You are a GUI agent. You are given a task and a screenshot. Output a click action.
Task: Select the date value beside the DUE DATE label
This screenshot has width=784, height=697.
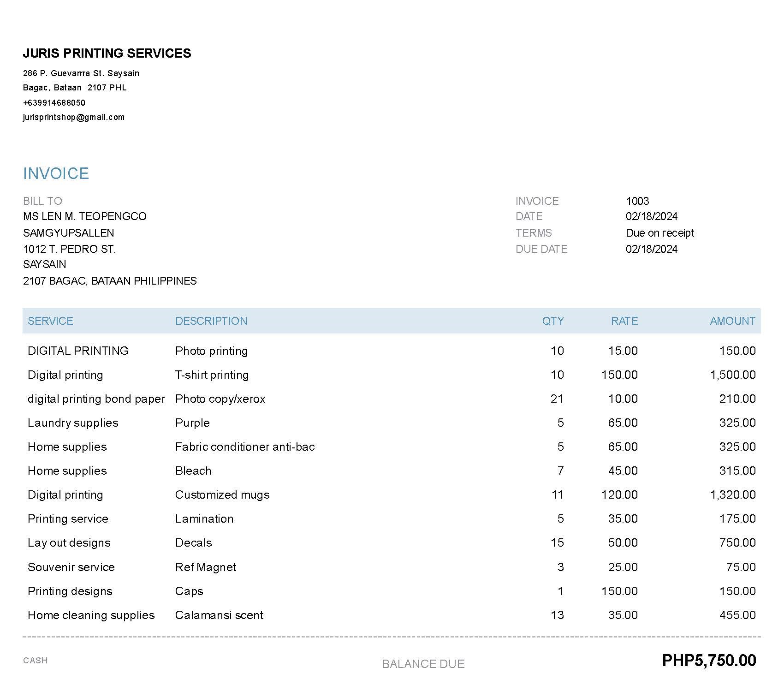(652, 249)
